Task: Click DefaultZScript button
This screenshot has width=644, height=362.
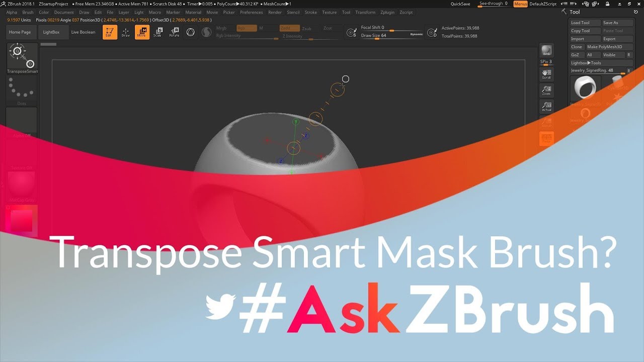Action: point(543,4)
